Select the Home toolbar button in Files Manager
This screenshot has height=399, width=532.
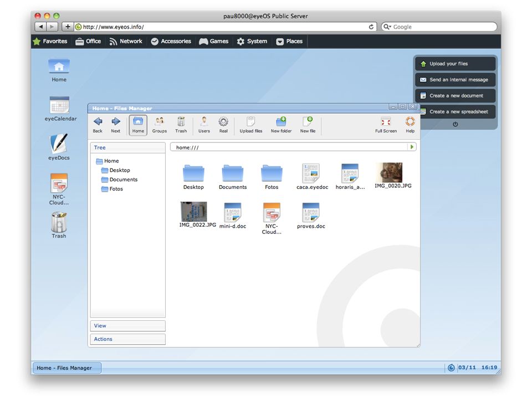[138, 125]
